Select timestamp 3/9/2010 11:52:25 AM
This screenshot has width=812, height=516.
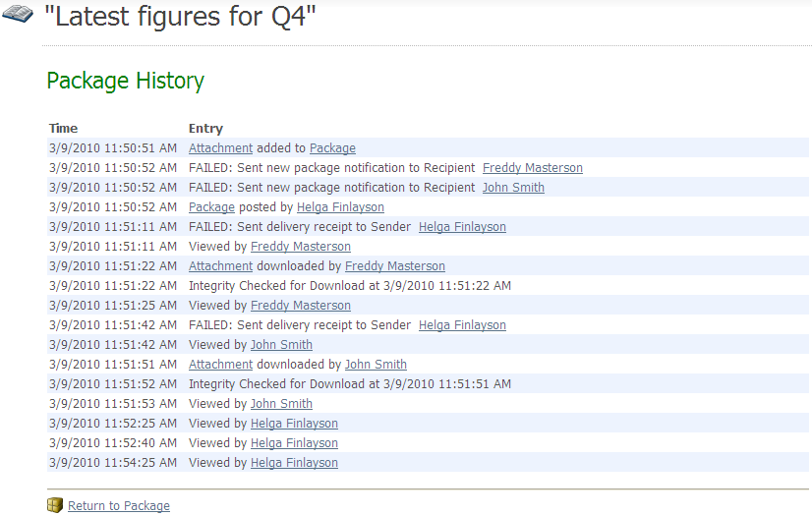click(113, 424)
